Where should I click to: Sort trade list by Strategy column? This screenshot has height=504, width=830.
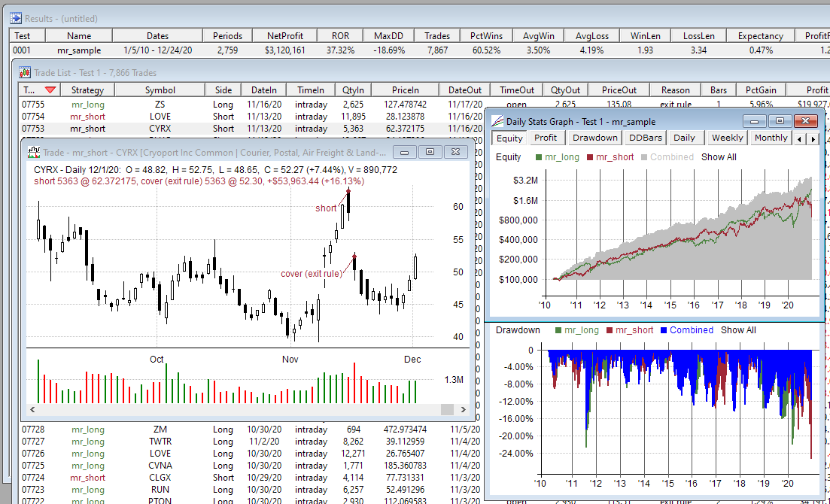coord(87,90)
